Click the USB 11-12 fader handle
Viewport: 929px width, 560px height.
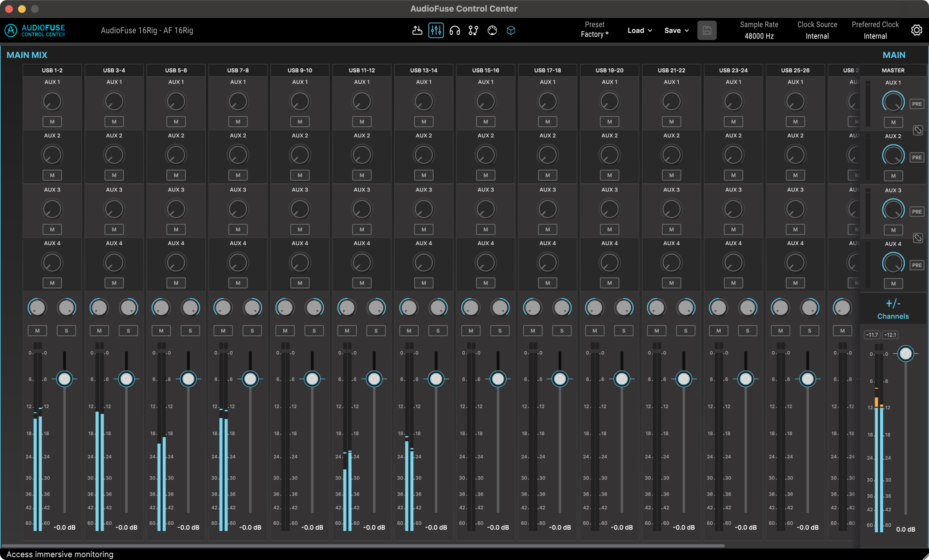(374, 379)
